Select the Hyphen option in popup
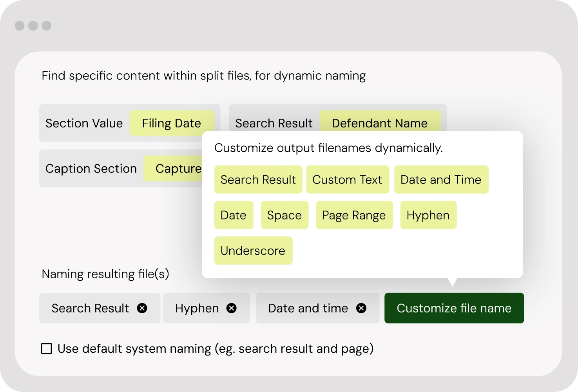This screenshot has width=578, height=392. click(x=428, y=215)
